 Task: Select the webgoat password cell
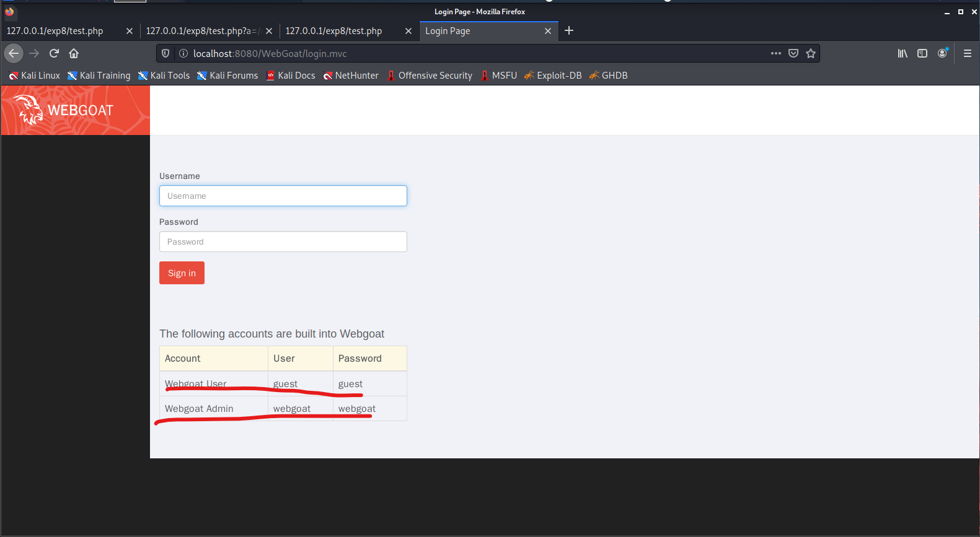pyautogui.click(x=370, y=409)
